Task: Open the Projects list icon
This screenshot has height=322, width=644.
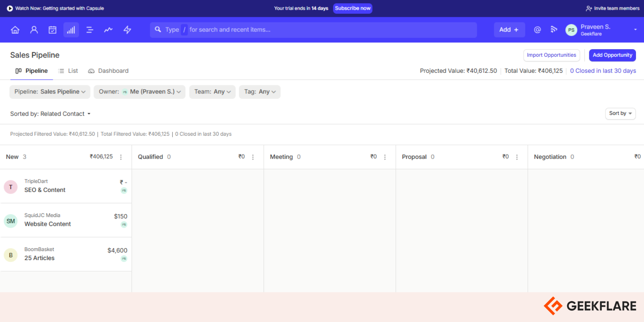Action: 90,30
